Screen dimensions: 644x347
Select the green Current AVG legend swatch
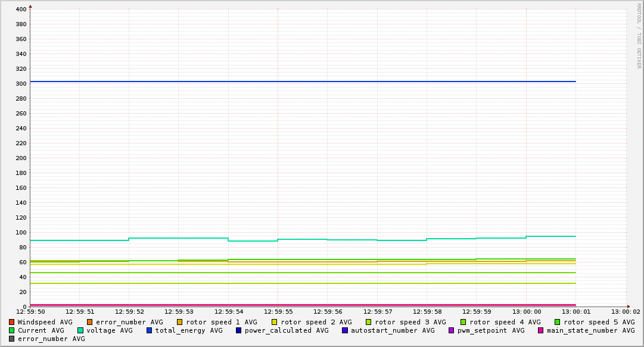tap(12, 330)
